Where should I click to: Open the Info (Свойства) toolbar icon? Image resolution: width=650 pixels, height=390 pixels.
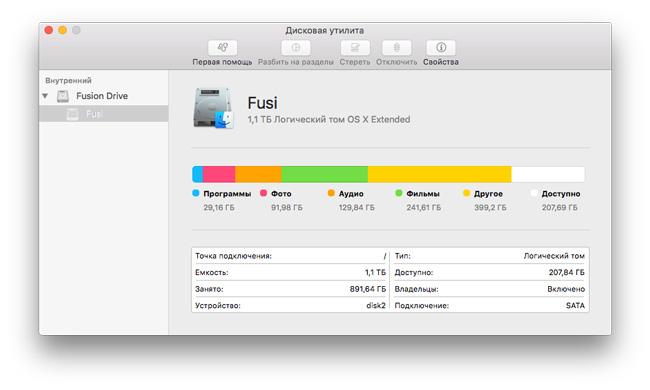click(x=441, y=48)
